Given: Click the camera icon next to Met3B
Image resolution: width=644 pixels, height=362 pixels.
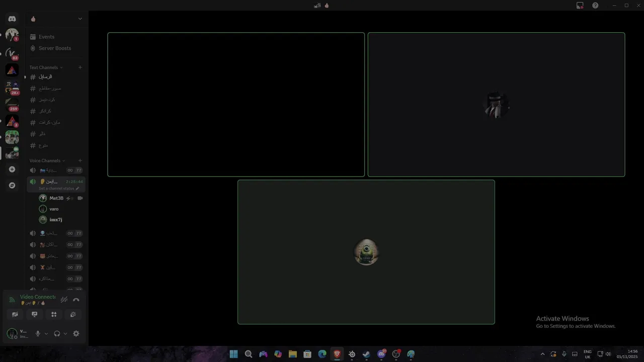Looking at the screenshot, I should 80,198.
